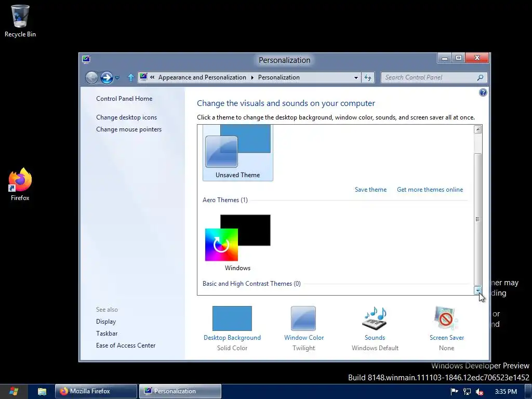532x399 pixels.
Task: Open the recent pages dropdown arrow
Action: (117, 78)
